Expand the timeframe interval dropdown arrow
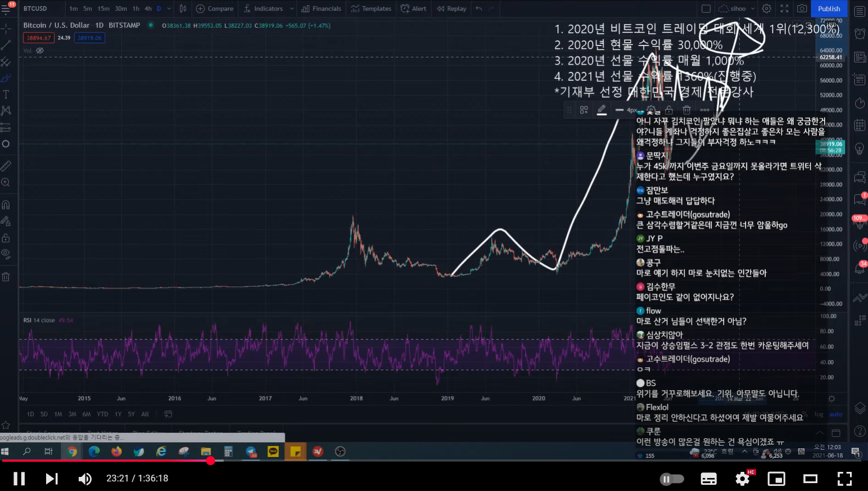This screenshot has height=491, width=868. [169, 8]
